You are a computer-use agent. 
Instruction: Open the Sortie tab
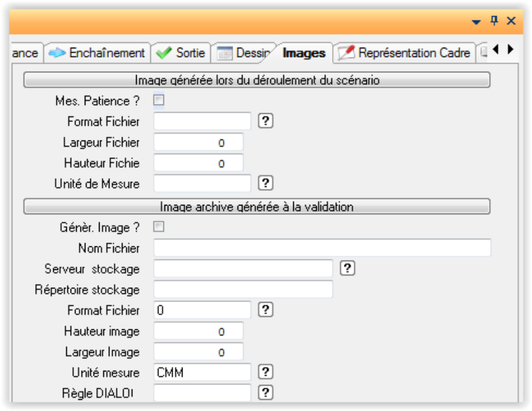[x=181, y=53]
